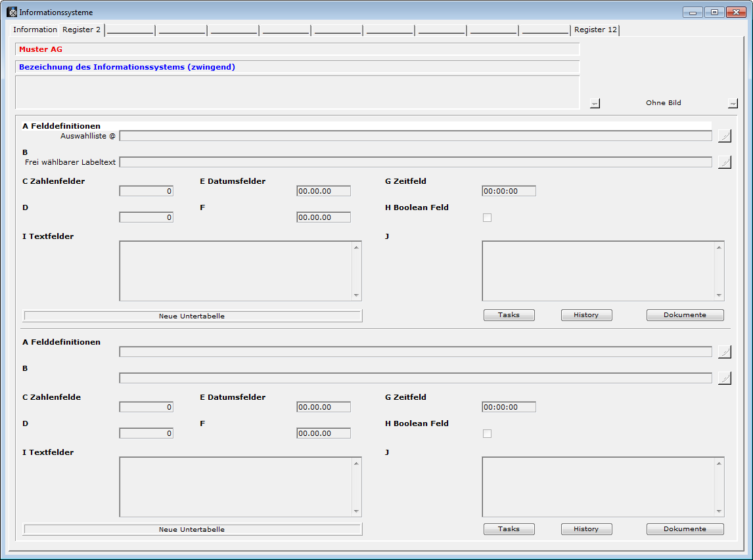Screen dimensions: 753x560
Task: Open the Register 12 tab
Action: point(595,30)
